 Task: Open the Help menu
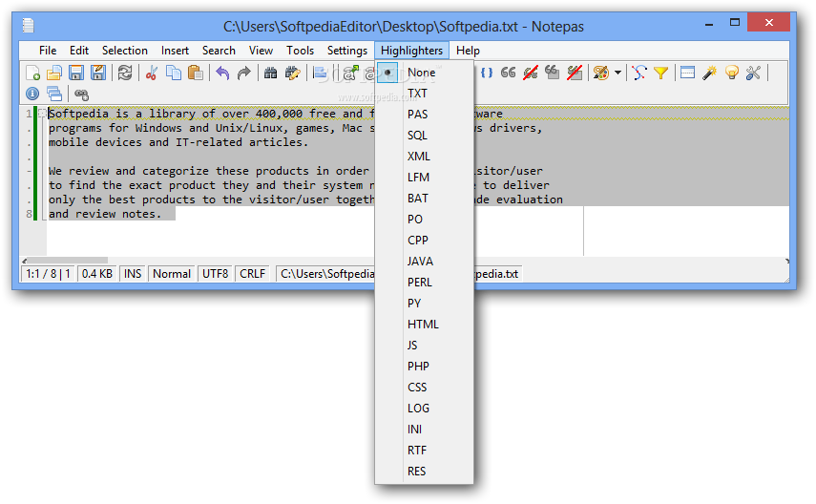click(468, 51)
